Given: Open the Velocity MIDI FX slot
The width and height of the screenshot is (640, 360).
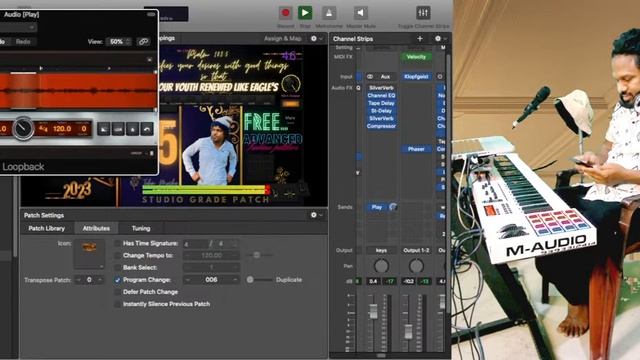Looking at the screenshot, I should 416,57.
